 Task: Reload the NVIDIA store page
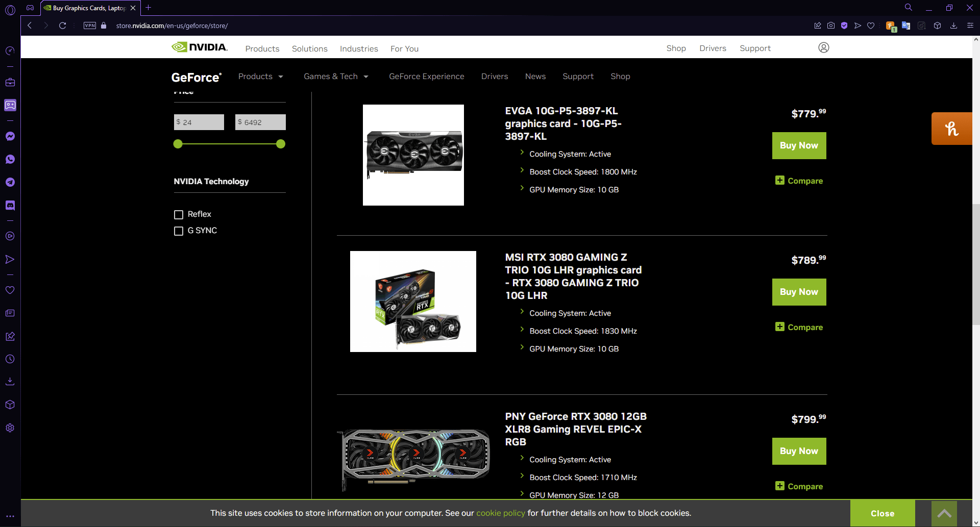[x=62, y=26]
